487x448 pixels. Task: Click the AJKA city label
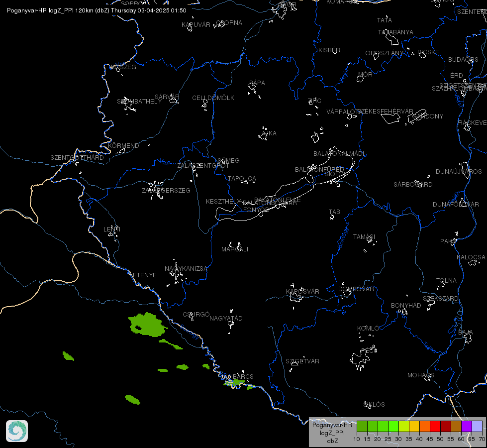point(269,133)
